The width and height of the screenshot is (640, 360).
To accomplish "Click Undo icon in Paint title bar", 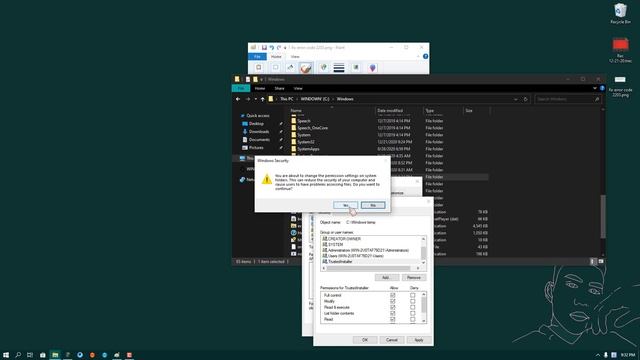I will (271, 48).
